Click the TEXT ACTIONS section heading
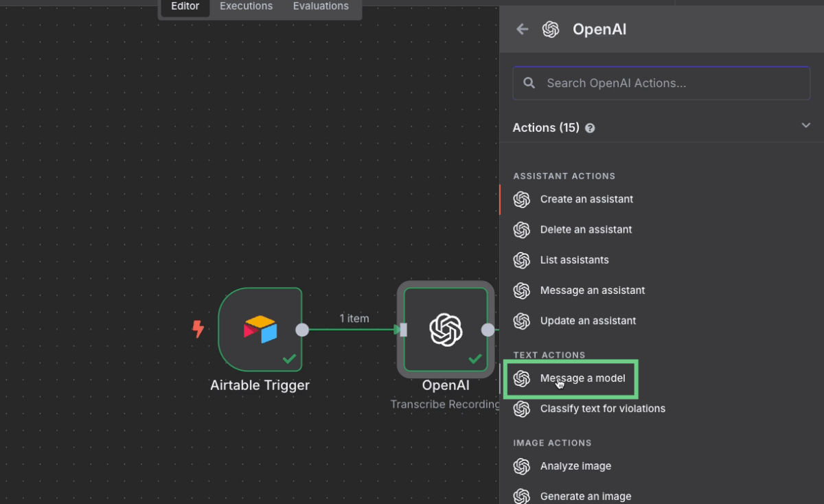The width and height of the screenshot is (824, 504). (549, 355)
